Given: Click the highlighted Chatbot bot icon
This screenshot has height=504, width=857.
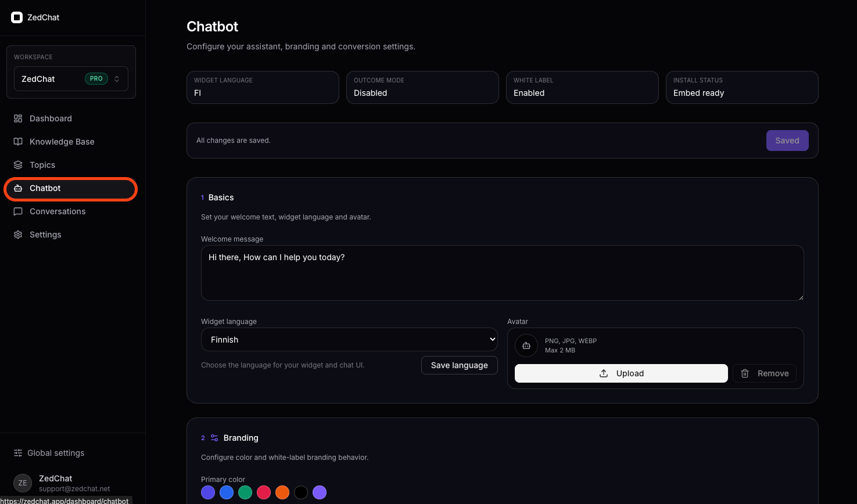Looking at the screenshot, I should pyautogui.click(x=18, y=188).
